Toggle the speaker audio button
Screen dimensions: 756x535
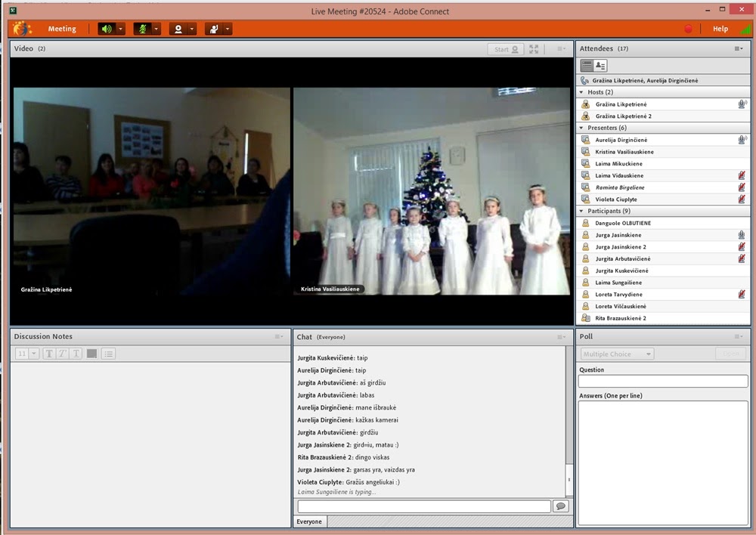coord(107,29)
